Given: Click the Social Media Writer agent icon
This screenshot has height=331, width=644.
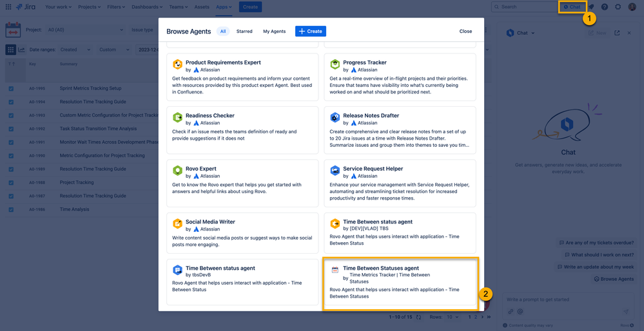Looking at the screenshot, I should 177,223.
